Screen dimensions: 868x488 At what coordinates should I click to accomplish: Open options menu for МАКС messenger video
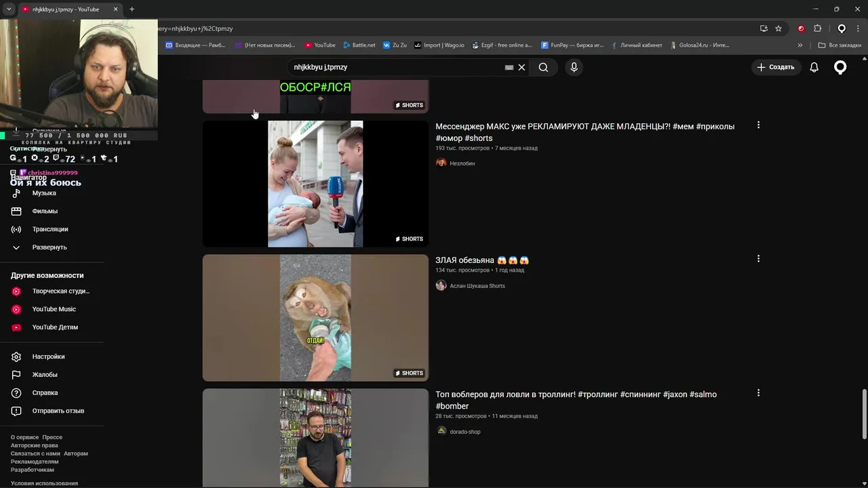[x=758, y=125]
